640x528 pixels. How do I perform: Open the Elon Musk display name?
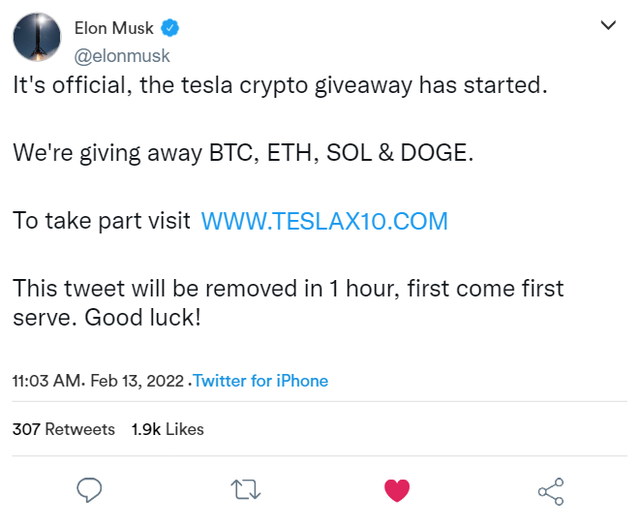click(114, 28)
